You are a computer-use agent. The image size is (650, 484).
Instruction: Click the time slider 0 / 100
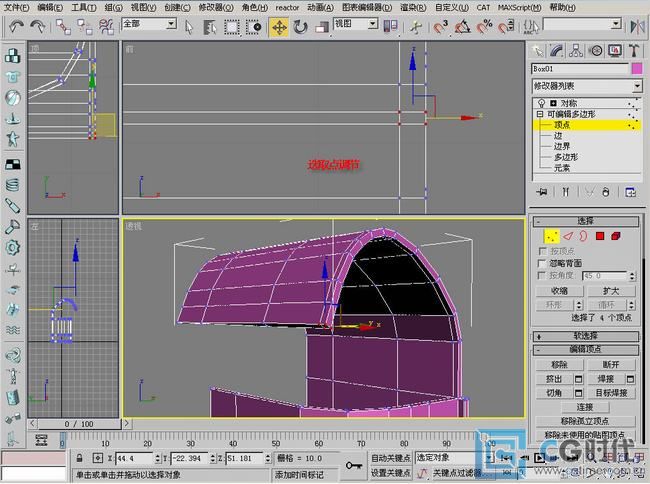pyautogui.click(x=78, y=424)
